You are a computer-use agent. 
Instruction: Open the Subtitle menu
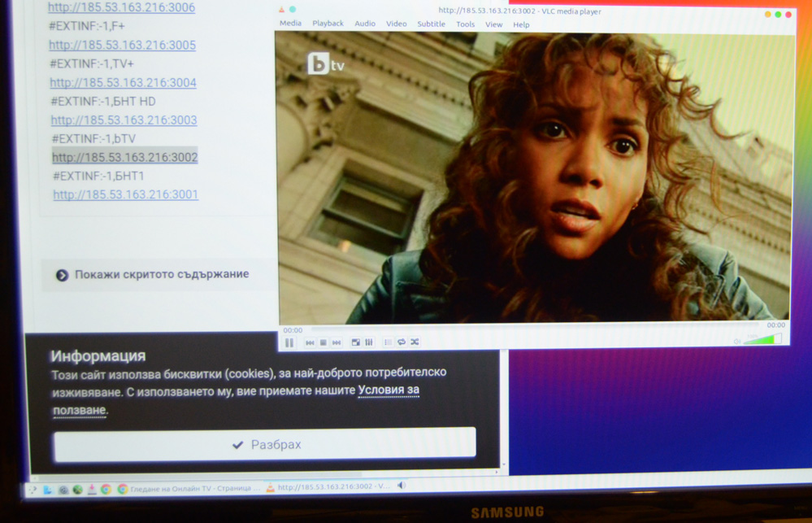(x=431, y=24)
